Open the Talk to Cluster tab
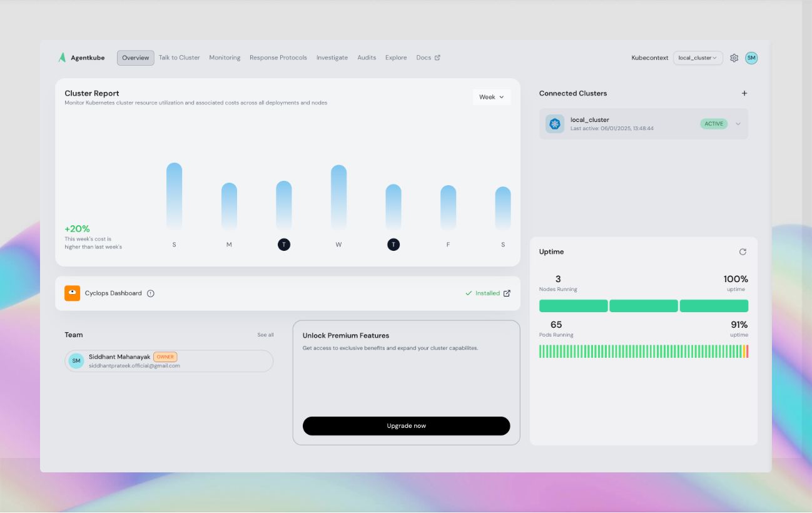812x513 pixels. coord(179,58)
